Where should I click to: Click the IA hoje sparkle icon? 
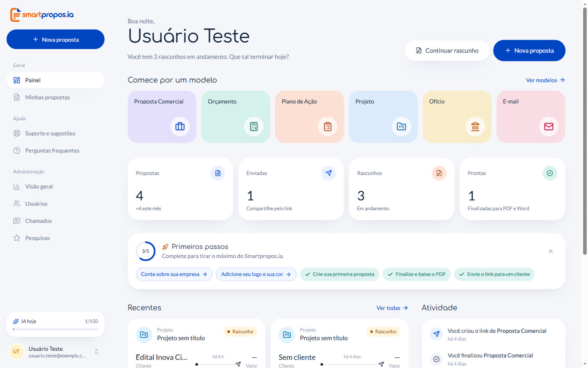click(x=16, y=321)
